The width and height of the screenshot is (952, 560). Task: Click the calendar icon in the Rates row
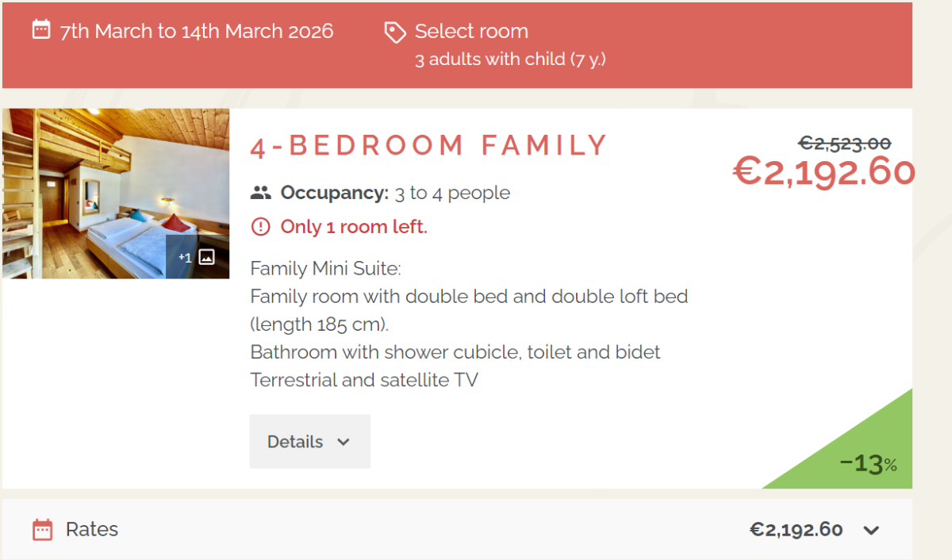(43, 530)
